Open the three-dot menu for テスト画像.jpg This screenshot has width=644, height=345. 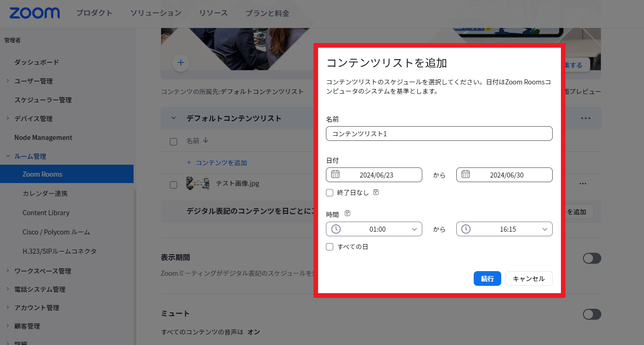click(583, 184)
